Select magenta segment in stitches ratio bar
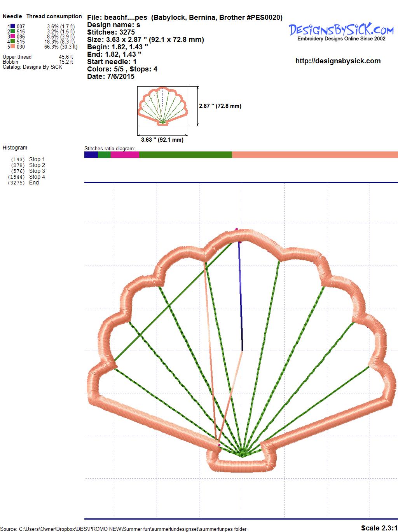The image size is (398, 532). pyautogui.click(x=125, y=155)
